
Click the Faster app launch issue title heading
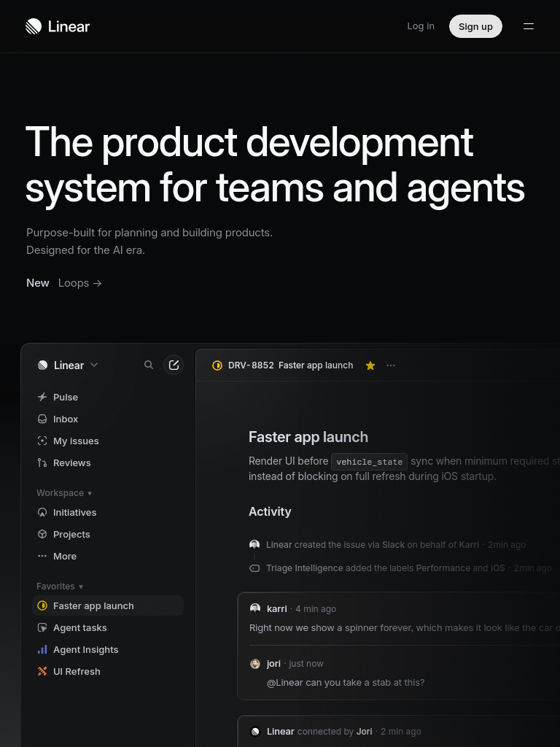click(308, 437)
